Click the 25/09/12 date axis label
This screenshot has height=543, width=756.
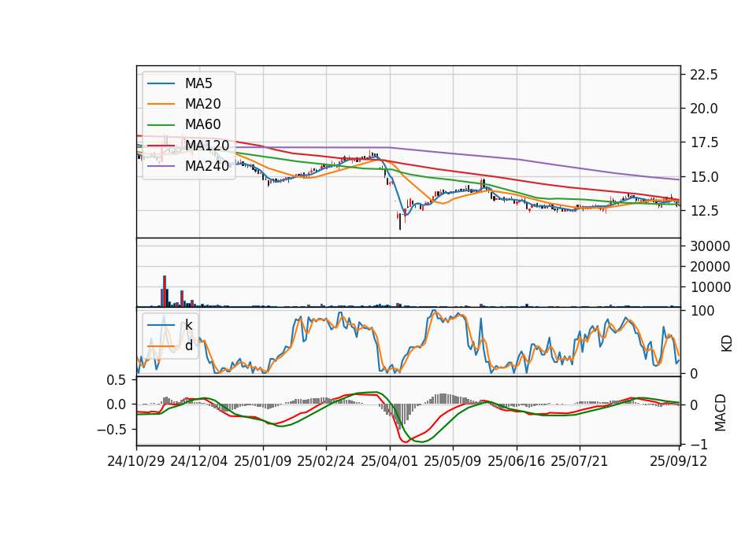click(679, 461)
